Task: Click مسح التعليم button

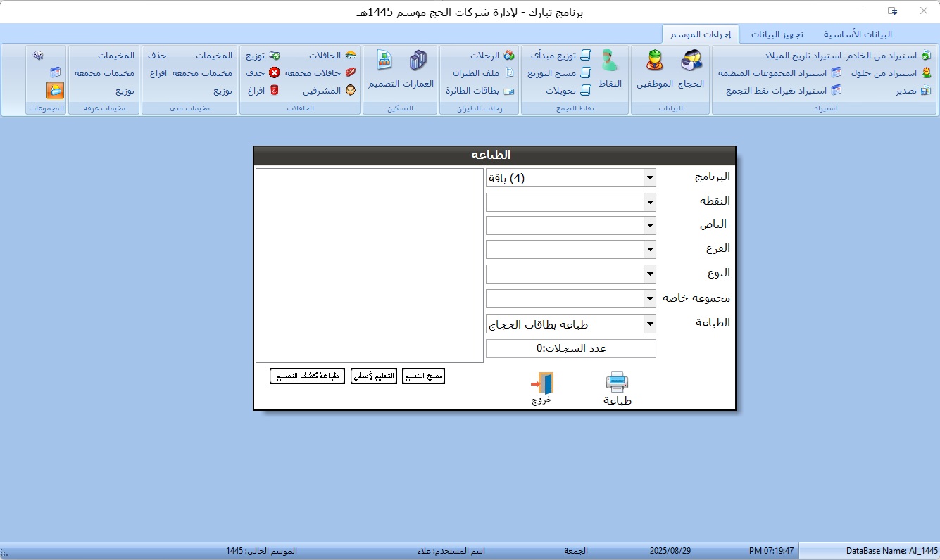Action: [423, 376]
